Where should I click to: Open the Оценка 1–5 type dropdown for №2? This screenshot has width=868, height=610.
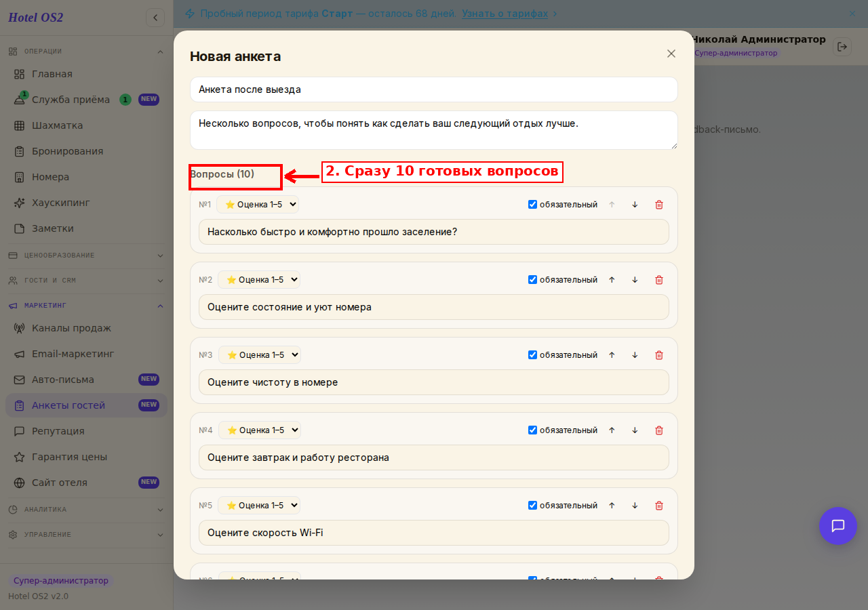tap(259, 280)
